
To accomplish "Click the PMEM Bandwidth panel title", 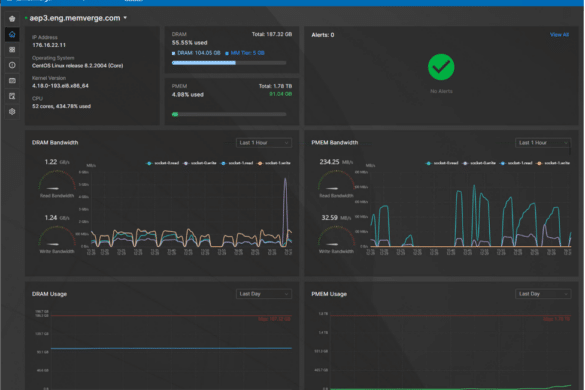I will coord(335,143).
